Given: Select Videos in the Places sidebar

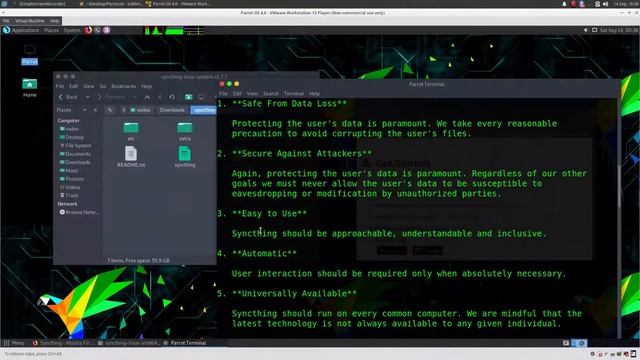Looking at the screenshot, I should (70, 187).
